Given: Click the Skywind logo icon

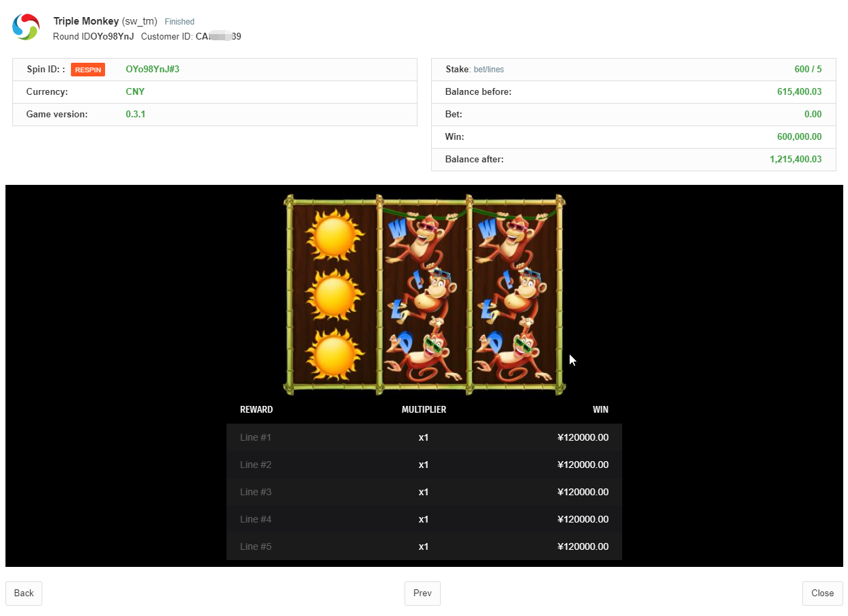Looking at the screenshot, I should click(x=26, y=27).
